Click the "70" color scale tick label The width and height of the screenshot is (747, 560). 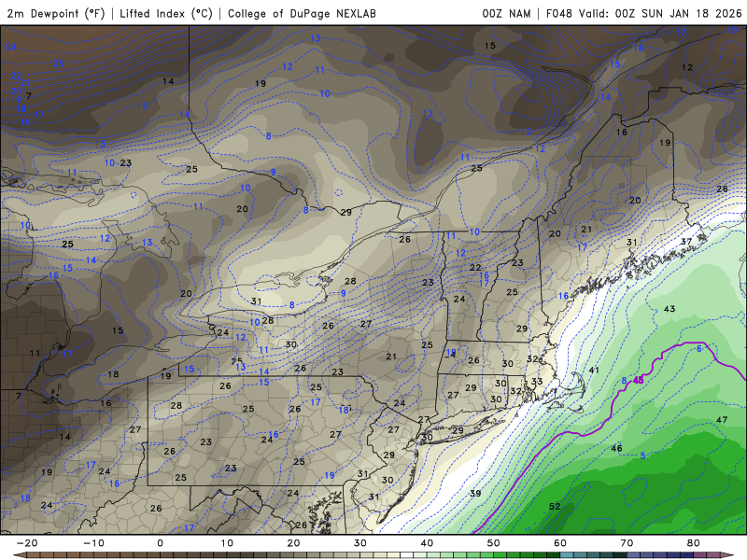(x=627, y=543)
